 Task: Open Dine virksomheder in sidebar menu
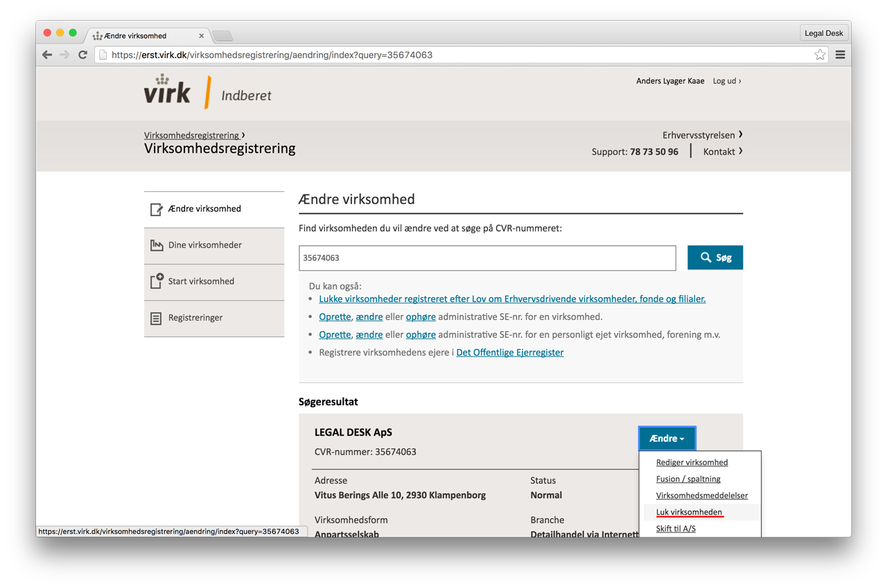click(x=214, y=245)
